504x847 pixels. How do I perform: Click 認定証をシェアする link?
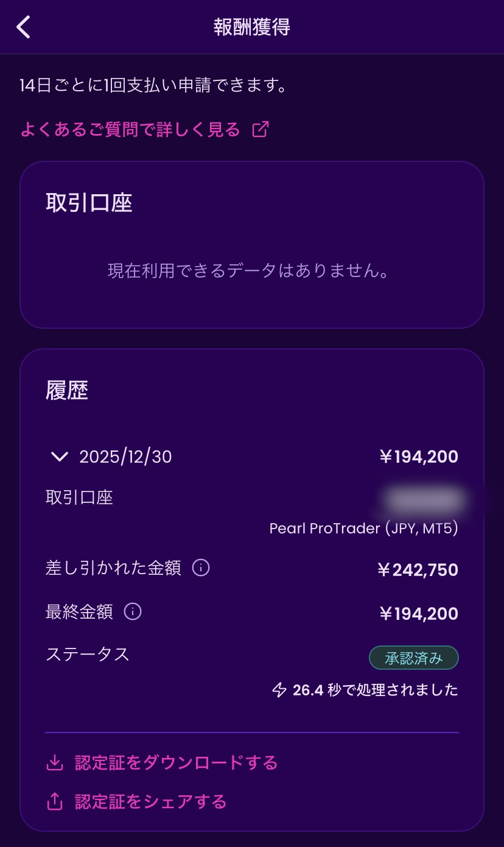[150, 801]
